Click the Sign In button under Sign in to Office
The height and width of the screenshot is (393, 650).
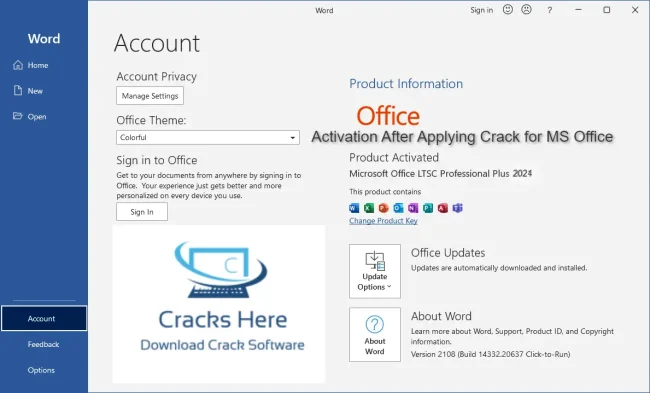(x=142, y=212)
